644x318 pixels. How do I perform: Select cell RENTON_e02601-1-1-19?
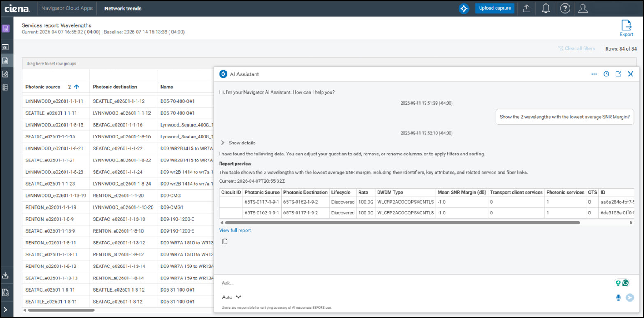(56, 207)
